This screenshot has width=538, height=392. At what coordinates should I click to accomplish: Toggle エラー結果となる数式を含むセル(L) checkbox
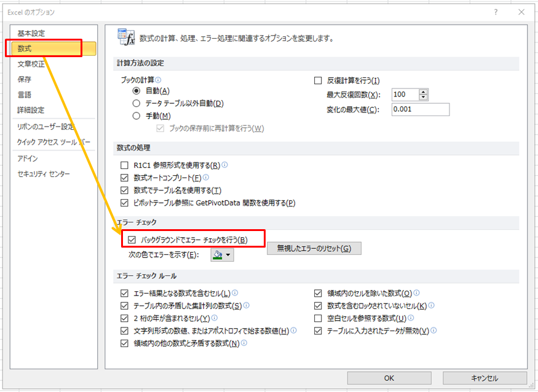tap(125, 293)
